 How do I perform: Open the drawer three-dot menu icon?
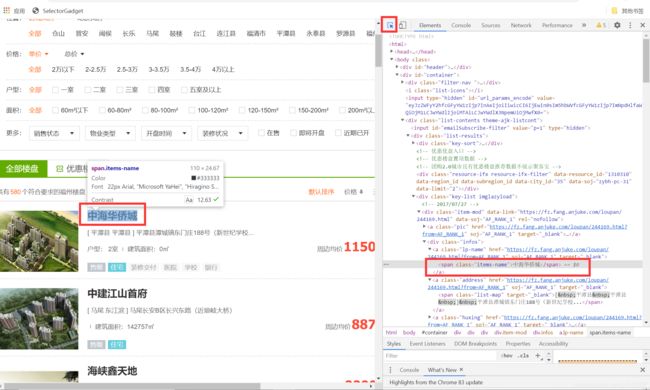click(390, 370)
